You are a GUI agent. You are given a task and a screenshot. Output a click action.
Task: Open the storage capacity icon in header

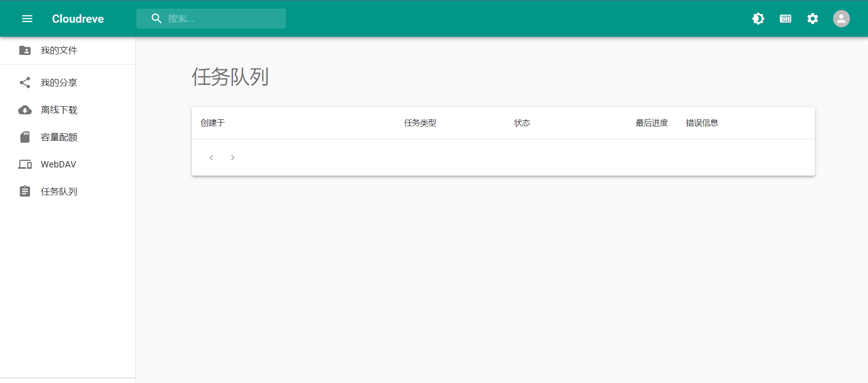click(786, 19)
